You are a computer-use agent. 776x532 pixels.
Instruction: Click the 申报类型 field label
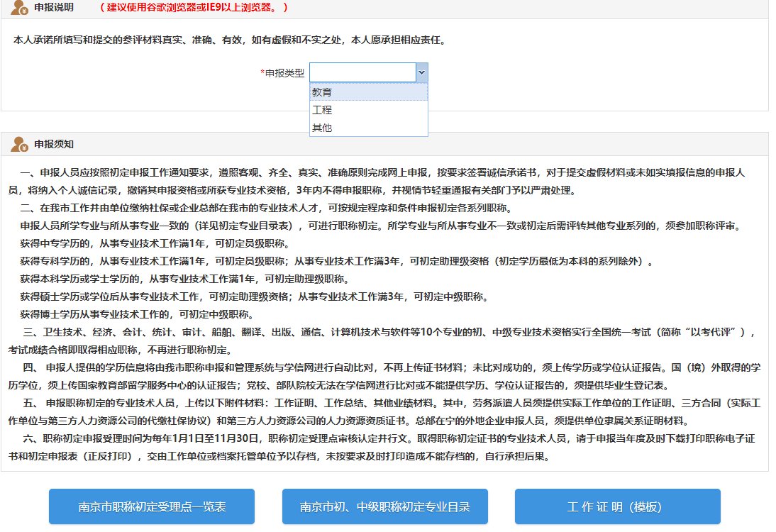pyautogui.click(x=284, y=72)
